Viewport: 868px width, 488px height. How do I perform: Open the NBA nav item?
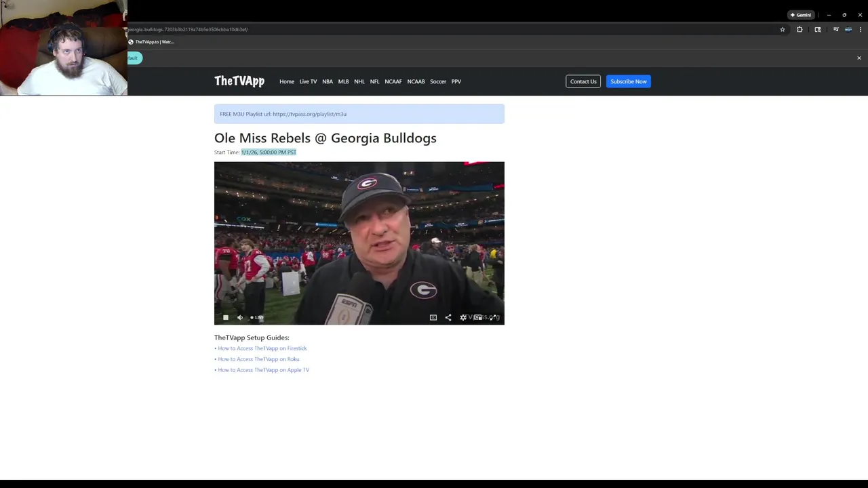(328, 81)
